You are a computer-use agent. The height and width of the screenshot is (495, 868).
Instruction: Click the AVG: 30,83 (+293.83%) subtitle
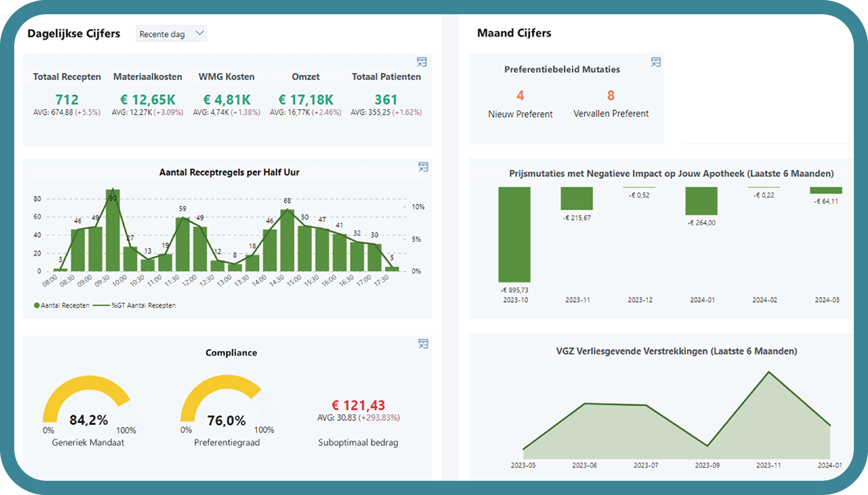(358, 417)
